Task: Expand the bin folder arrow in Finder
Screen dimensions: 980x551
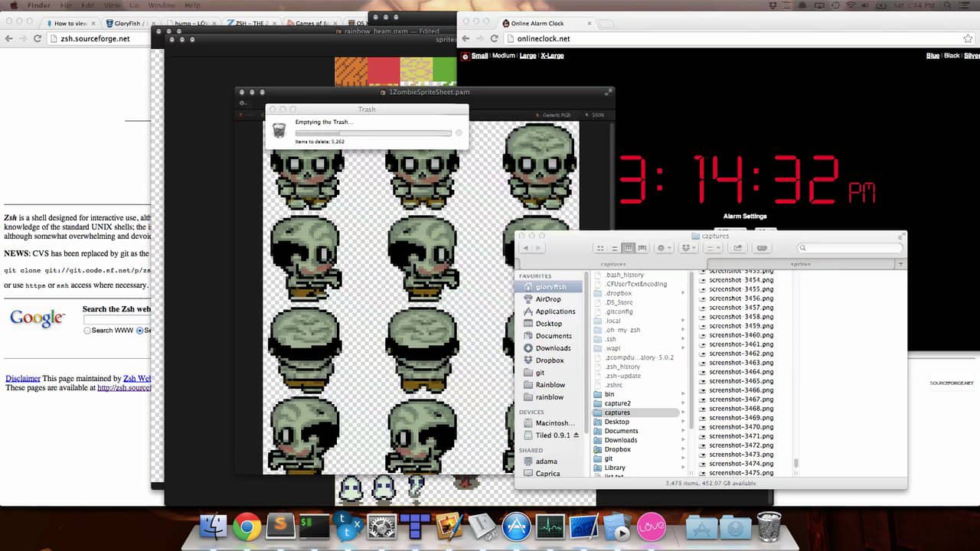Action: click(683, 394)
